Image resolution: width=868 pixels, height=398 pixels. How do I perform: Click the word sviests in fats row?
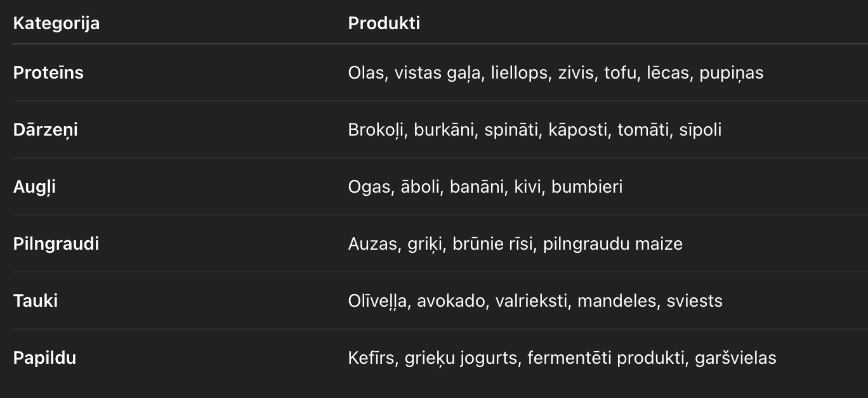pyautogui.click(x=694, y=301)
